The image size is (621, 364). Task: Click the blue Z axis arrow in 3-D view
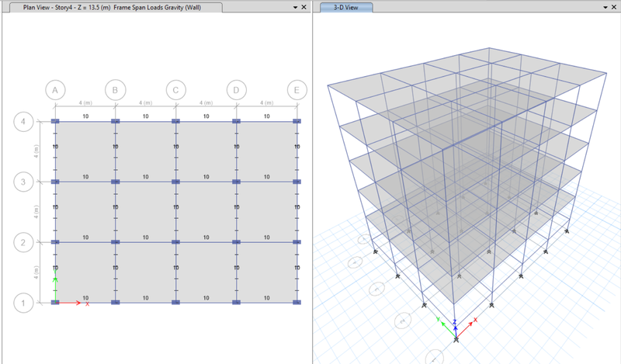456,330
